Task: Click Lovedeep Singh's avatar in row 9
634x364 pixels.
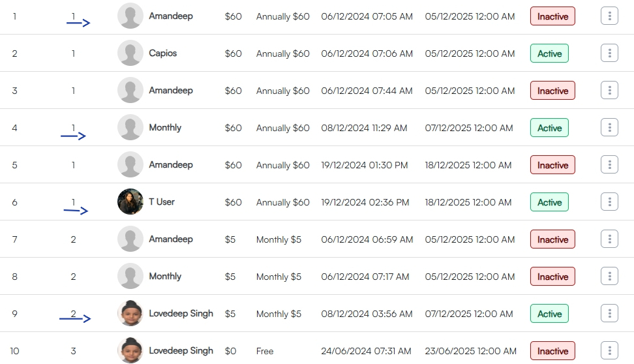Action: tap(130, 313)
